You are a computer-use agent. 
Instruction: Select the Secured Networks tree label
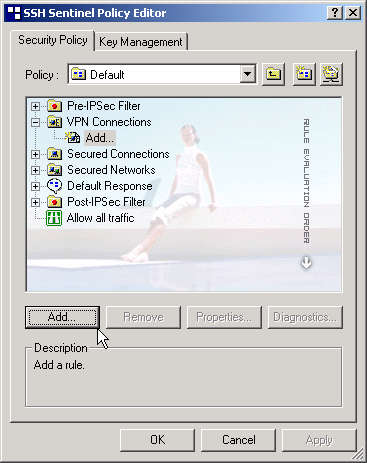coord(111,170)
